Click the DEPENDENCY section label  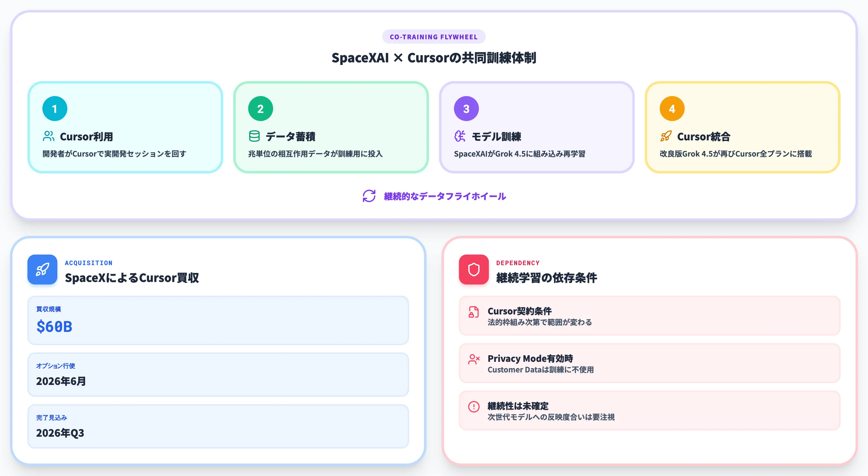pos(518,263)
